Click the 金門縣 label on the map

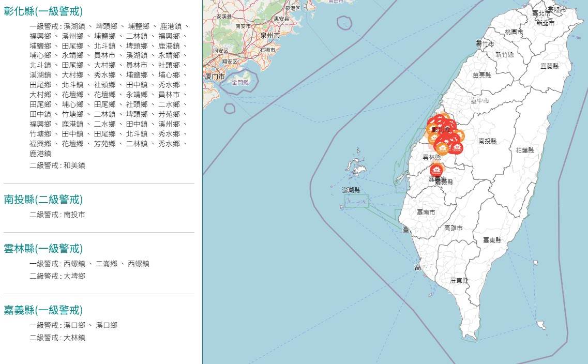pos(240,82)
